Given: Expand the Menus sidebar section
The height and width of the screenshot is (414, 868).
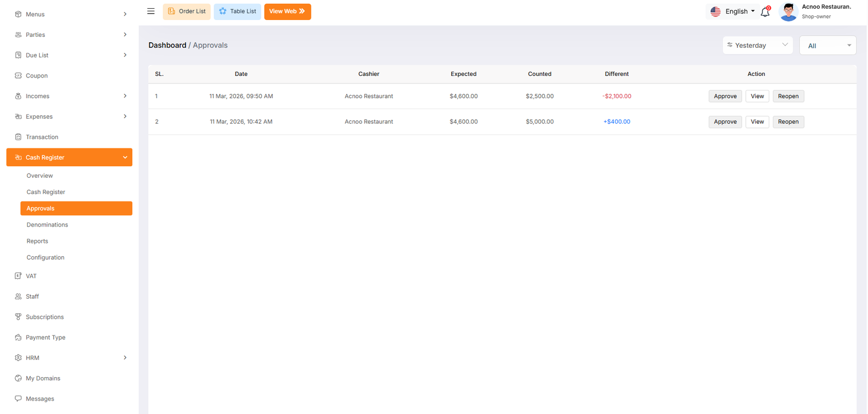Looking at the screenshot, I should click(x=125, y=14).
